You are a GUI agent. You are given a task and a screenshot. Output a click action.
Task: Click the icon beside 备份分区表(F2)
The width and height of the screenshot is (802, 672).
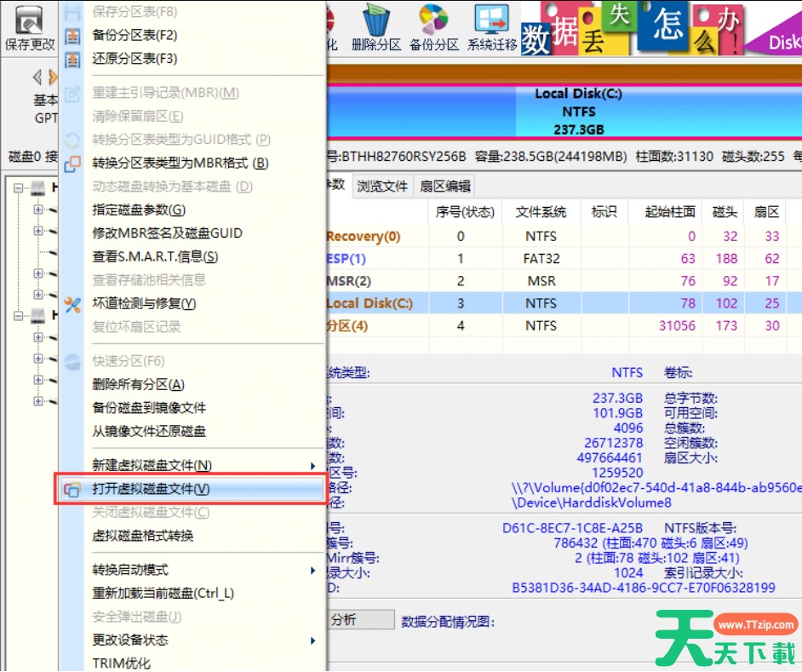pyautogui.click(x=73, y=36)
